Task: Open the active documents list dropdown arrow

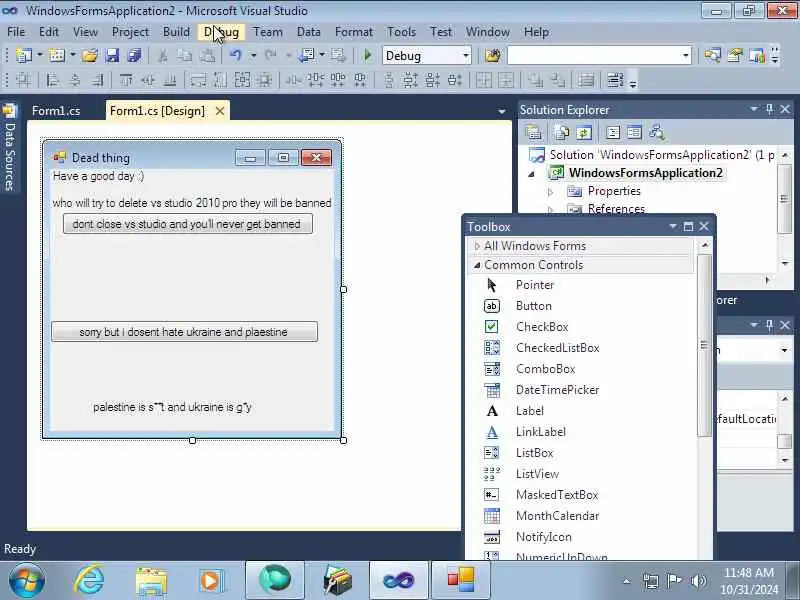Action: (x=502, y=111)
